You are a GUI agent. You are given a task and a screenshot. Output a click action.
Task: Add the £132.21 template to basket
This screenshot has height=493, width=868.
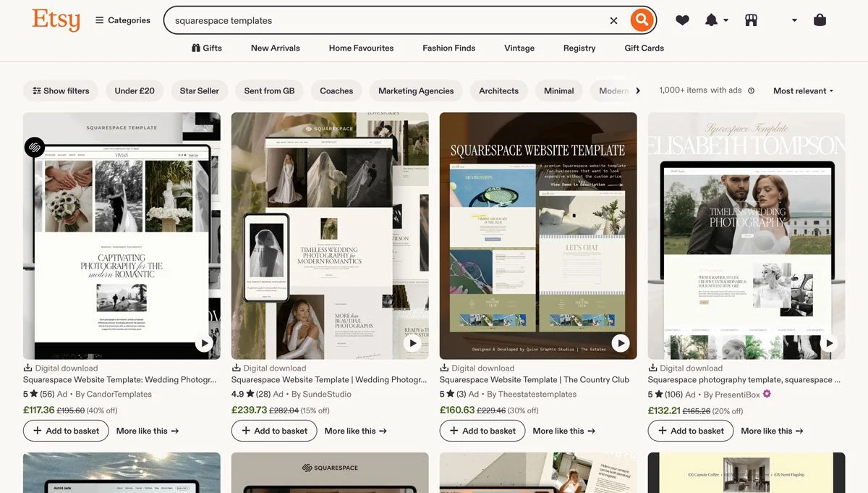691,431
